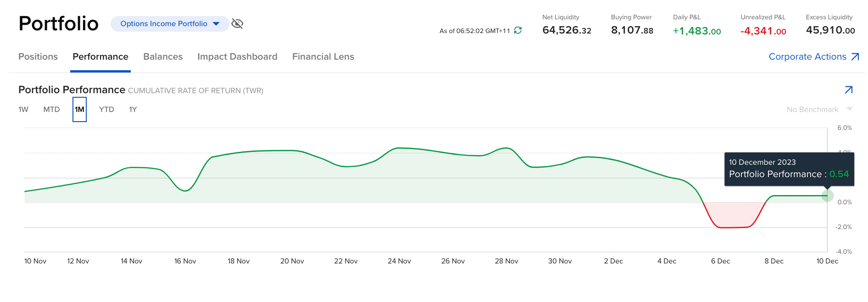The height and width of the screenshot is (302, 868).
Task: Click the Performance tab
Action: tap(100, 56)
